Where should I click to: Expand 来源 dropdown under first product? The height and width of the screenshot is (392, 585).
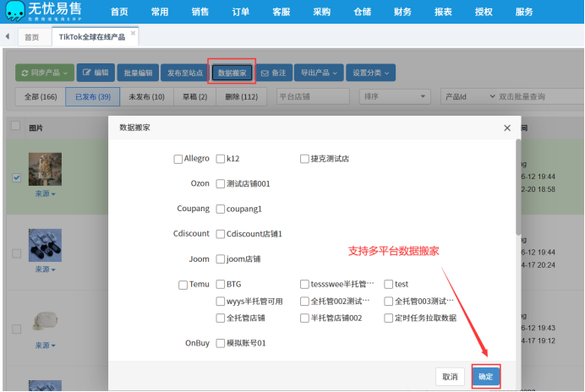(x=45, y=193)
